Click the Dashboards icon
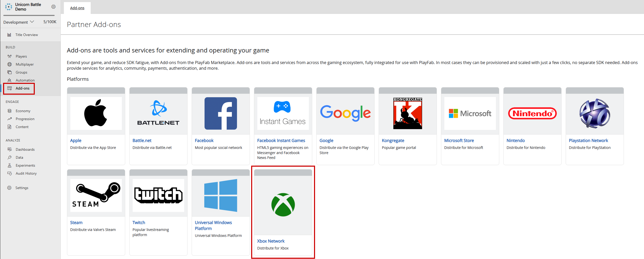 (10, 149)
